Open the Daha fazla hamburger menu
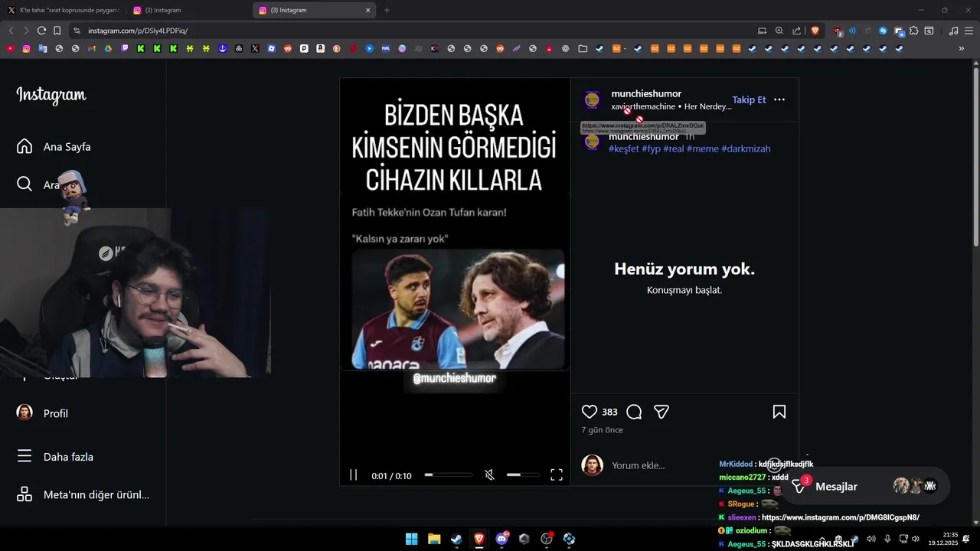The height and width of the screenshot is (551, 980). [x=55, y=456]
